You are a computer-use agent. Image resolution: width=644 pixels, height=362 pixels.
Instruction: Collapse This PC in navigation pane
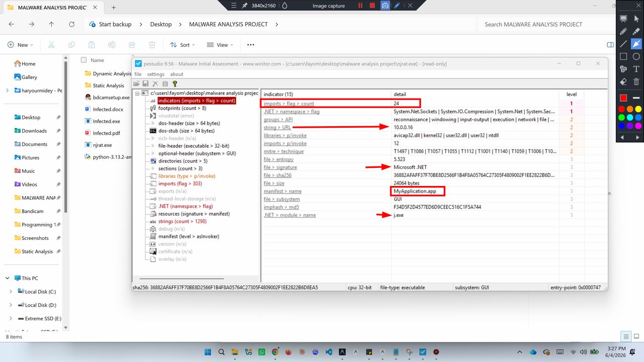click(x=7, y=278)
